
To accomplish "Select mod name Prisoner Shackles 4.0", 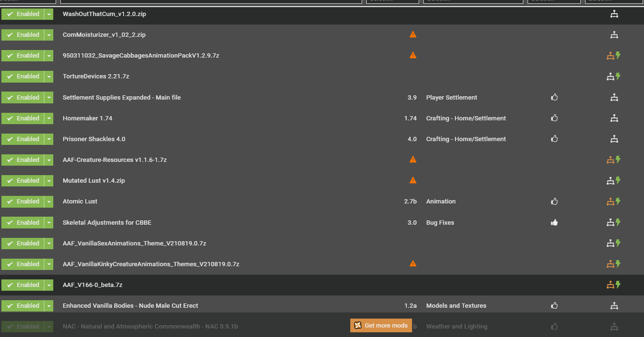I will [x=94, y=139].
